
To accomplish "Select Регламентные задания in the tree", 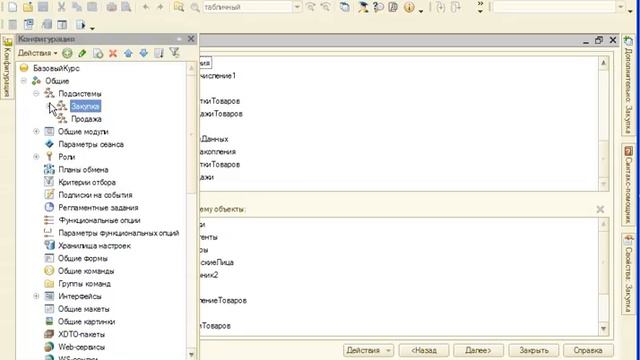I will click(98, 207).
